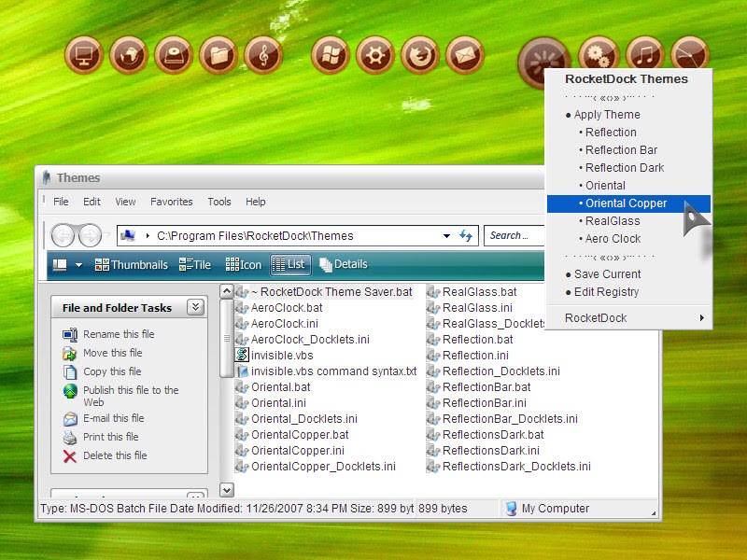747x560 pixels.
Task: Click the Forward navigation arrow button
Action: click(90, 235)
